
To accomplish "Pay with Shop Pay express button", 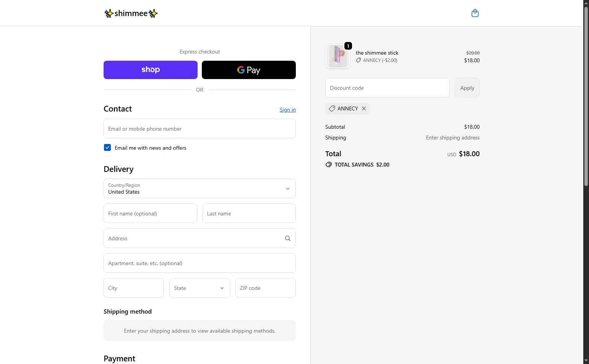I will tap(151, 70).
